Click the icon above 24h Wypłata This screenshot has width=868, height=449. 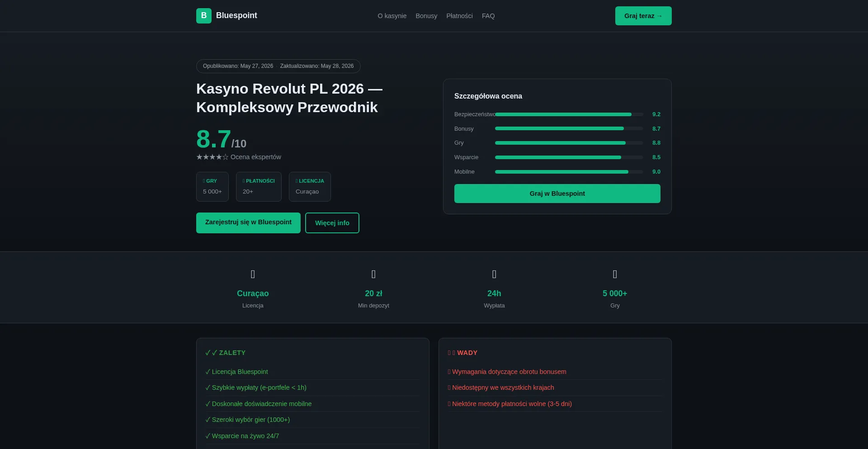point(494,274)
